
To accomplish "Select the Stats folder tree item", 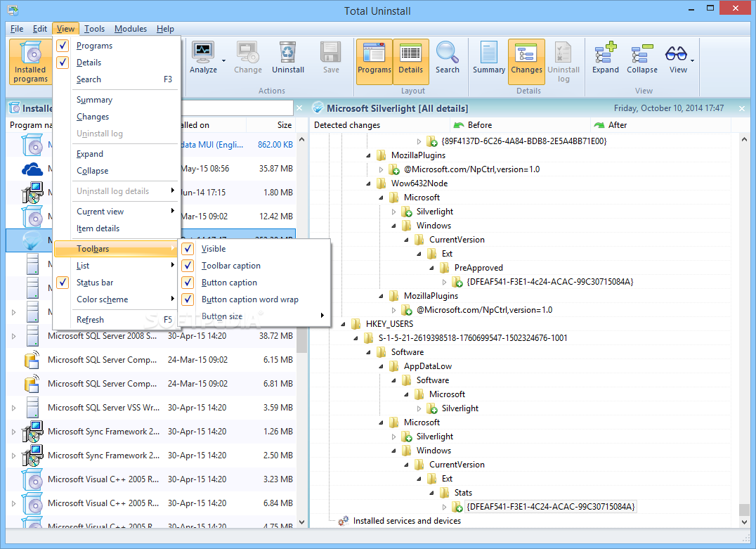I will (x=463, y=493).
